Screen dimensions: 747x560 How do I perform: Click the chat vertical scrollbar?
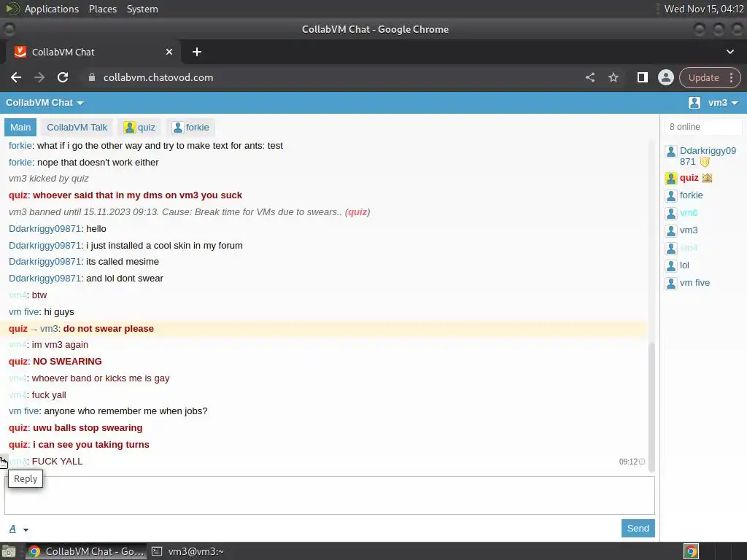[651, 407]
